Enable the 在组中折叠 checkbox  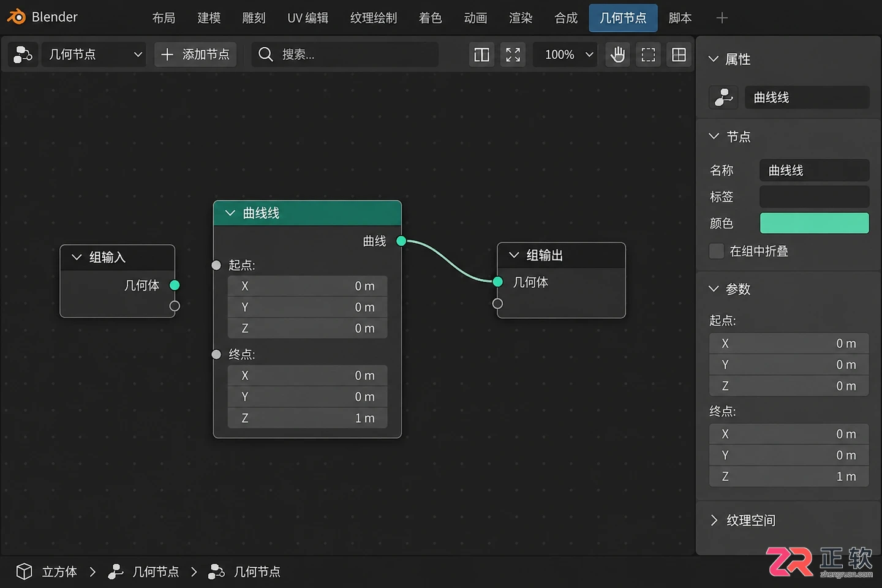716,251
